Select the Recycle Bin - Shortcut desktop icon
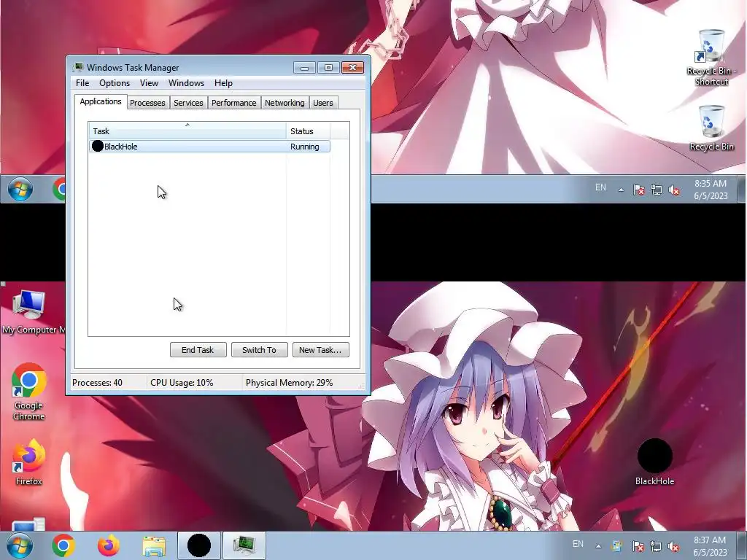 [x=711, y=58]
